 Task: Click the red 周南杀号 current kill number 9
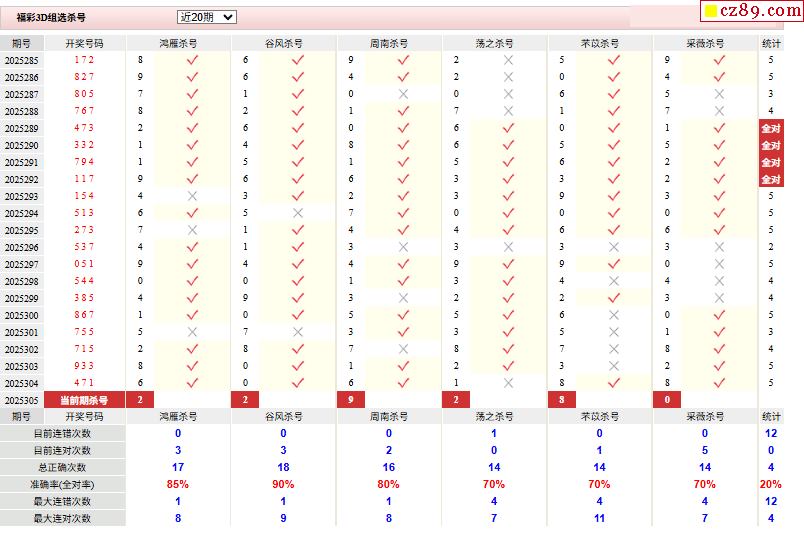(350, 400)
